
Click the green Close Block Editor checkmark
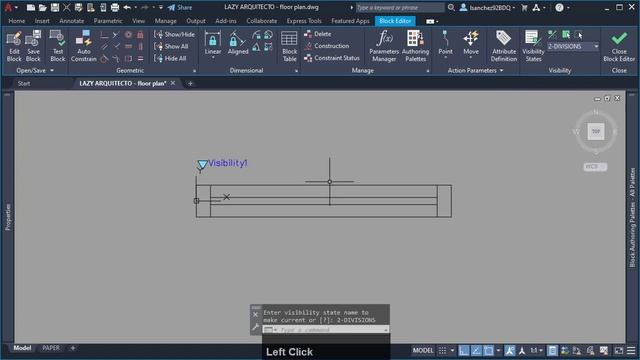pyautogui.click(x=619, y=39)
